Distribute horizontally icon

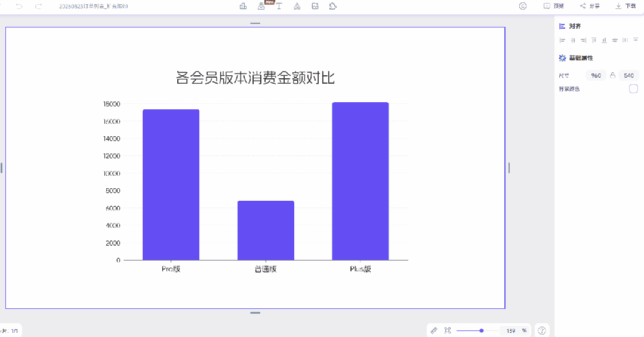click(625, 40)
